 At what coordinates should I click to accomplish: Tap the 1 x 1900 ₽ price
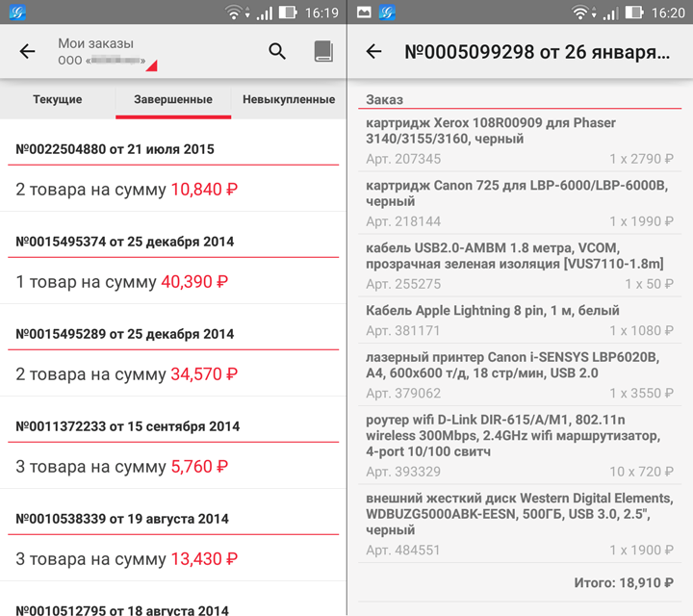(x=642, y=551)
